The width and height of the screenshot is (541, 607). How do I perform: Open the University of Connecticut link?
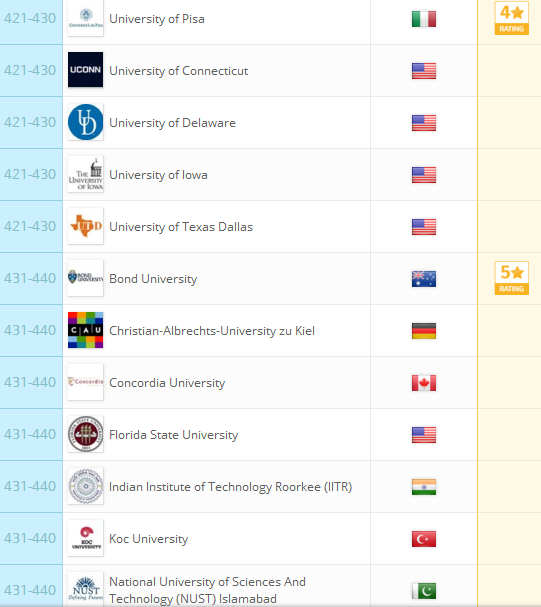178,71
